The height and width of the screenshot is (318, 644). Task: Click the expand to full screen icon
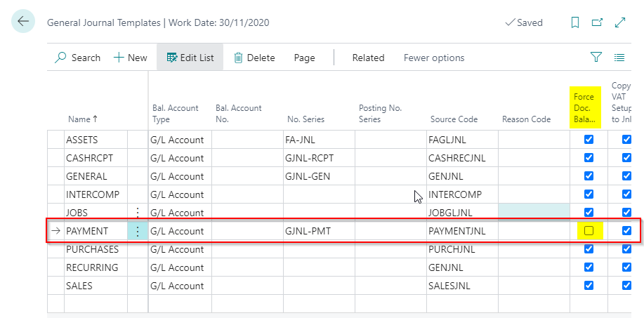pos(619,22)
